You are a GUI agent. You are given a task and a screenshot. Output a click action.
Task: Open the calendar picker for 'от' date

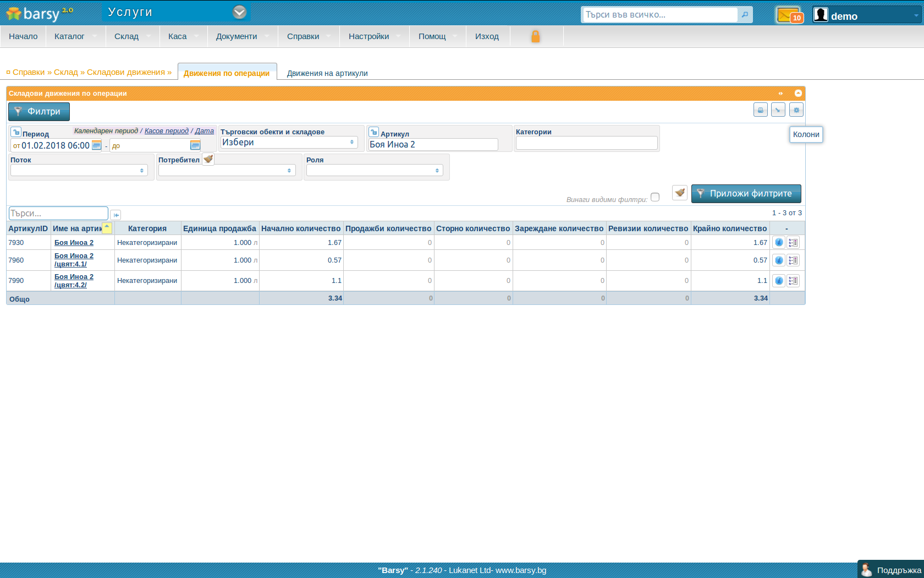tap(97, 145)
